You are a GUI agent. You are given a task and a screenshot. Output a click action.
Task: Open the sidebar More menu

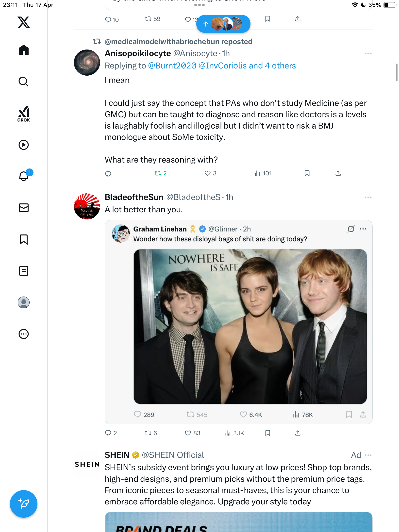24,334
